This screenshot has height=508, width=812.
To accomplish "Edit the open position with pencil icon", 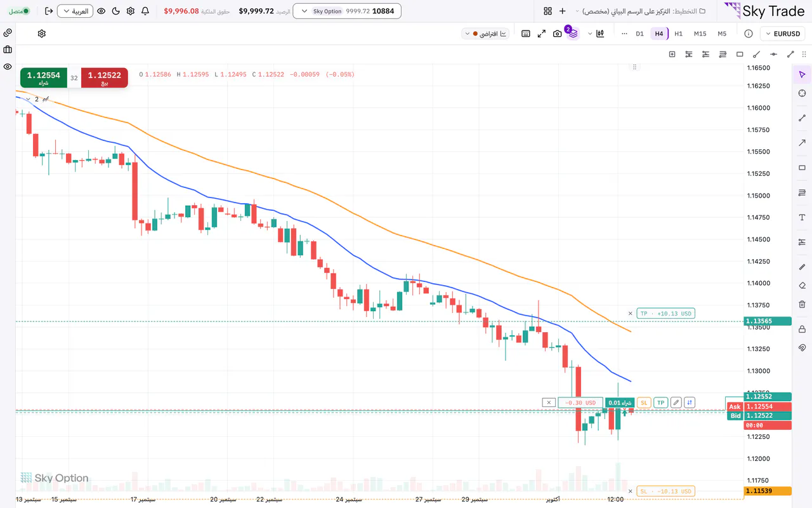I will coord(676,403).
